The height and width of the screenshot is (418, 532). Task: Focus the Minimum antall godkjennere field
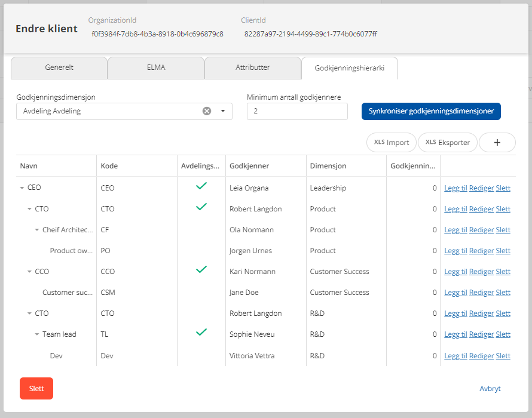(x=296, y=111)
